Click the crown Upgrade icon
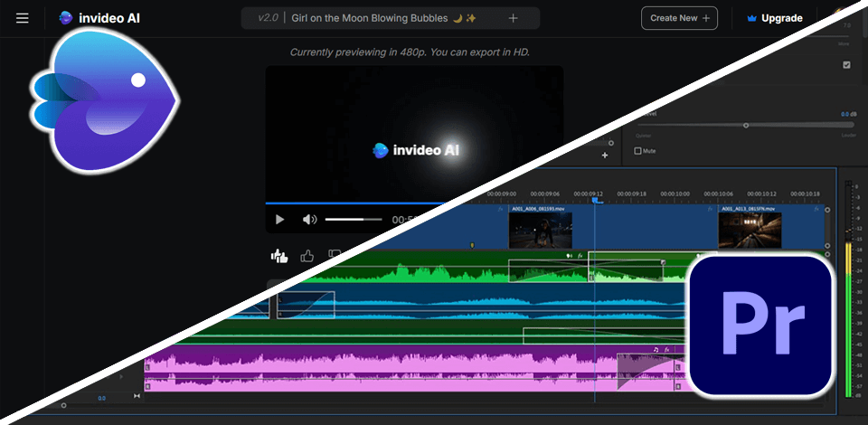The width and height of the screenshot is (868, 425). 752,18
